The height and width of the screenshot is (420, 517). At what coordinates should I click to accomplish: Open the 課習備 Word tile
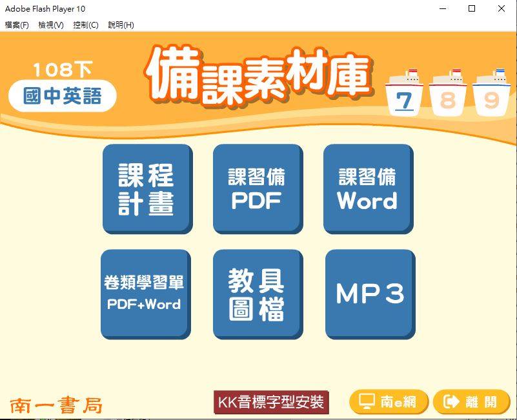click(369, 189)
